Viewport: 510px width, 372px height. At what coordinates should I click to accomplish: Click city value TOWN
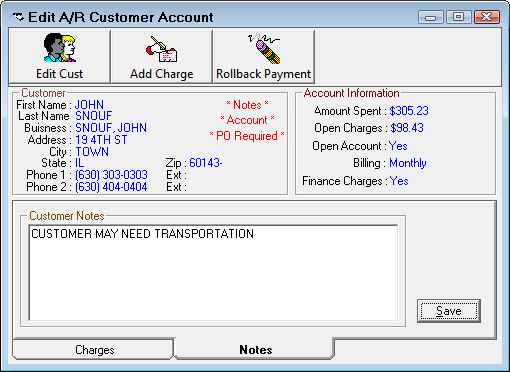[x=92, y=152]
